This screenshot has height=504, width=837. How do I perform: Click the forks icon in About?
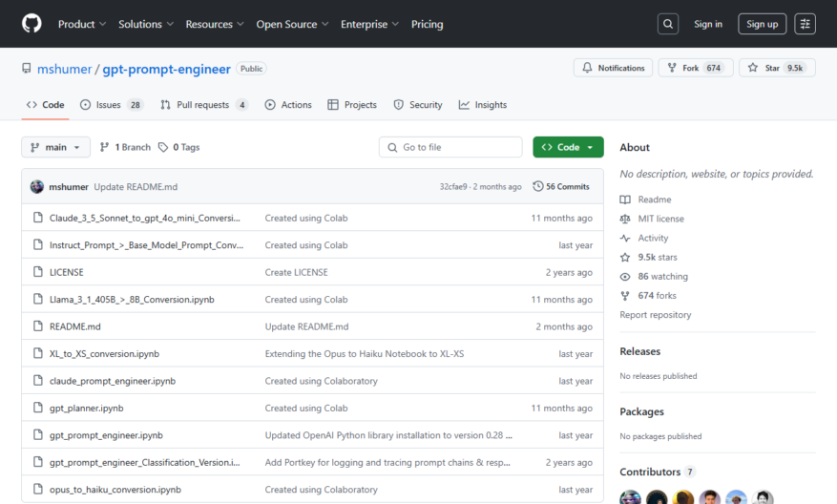click(625, 295)
